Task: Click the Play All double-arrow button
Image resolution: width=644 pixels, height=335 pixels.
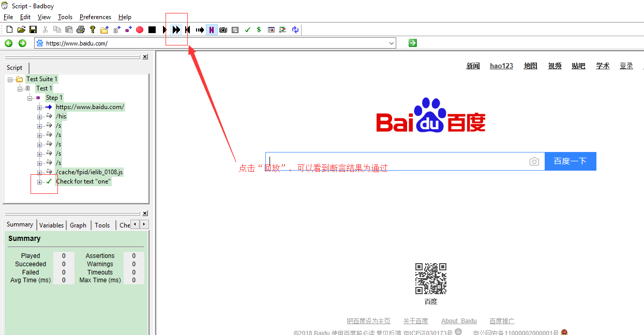Action: click(176, 30)
